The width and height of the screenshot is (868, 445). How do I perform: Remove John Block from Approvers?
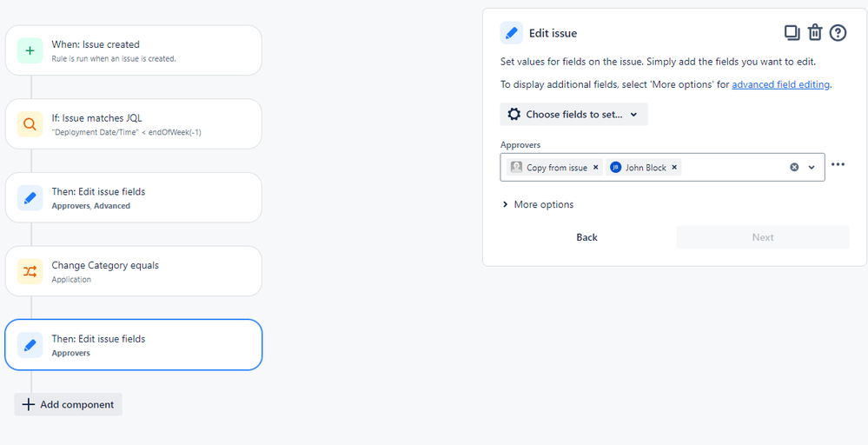tap(674, 167)
